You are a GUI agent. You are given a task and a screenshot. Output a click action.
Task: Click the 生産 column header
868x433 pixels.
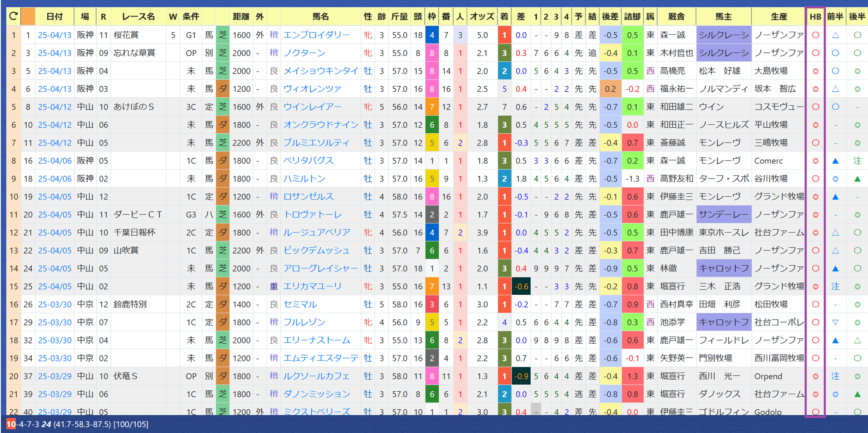click(x=778, y=16)
